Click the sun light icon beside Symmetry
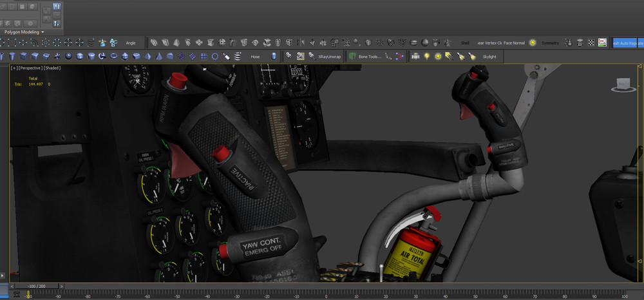Viewport: 644px width, 300px height. 533,42
